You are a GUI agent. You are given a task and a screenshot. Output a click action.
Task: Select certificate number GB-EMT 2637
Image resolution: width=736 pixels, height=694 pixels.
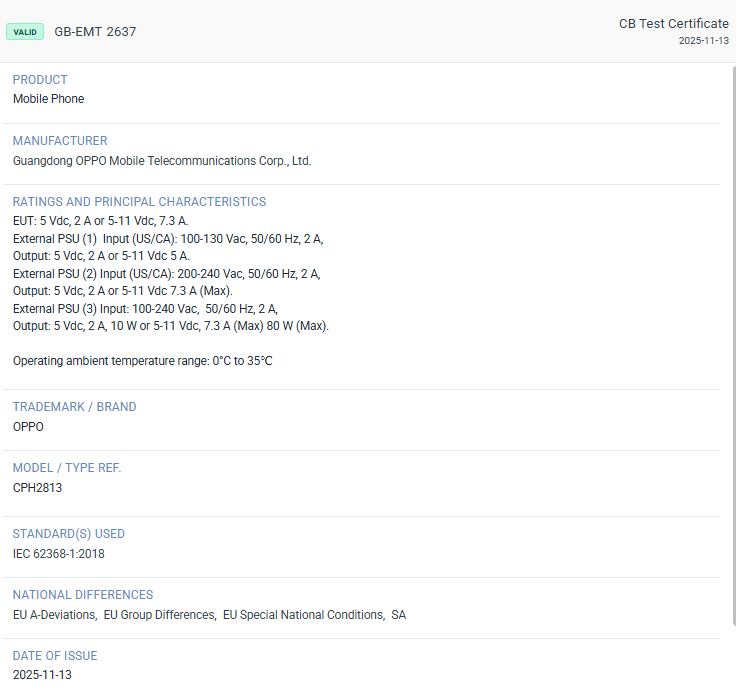(x=95, y=32)
